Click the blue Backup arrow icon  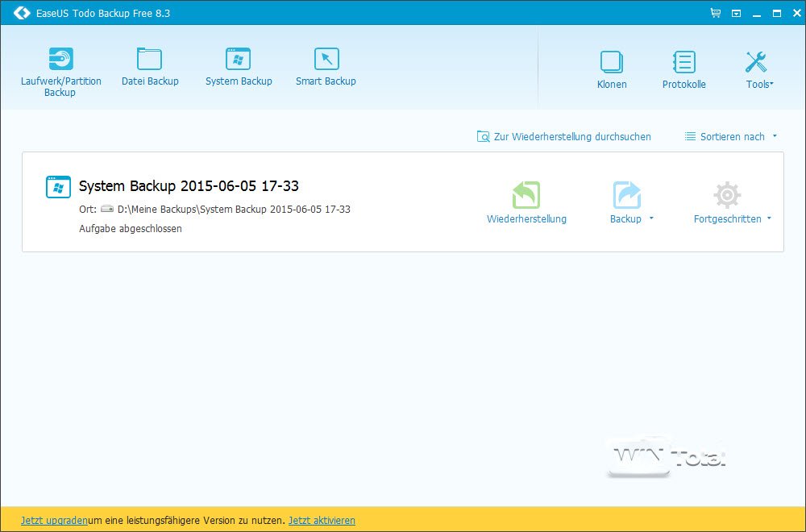(x=626, y=195)
